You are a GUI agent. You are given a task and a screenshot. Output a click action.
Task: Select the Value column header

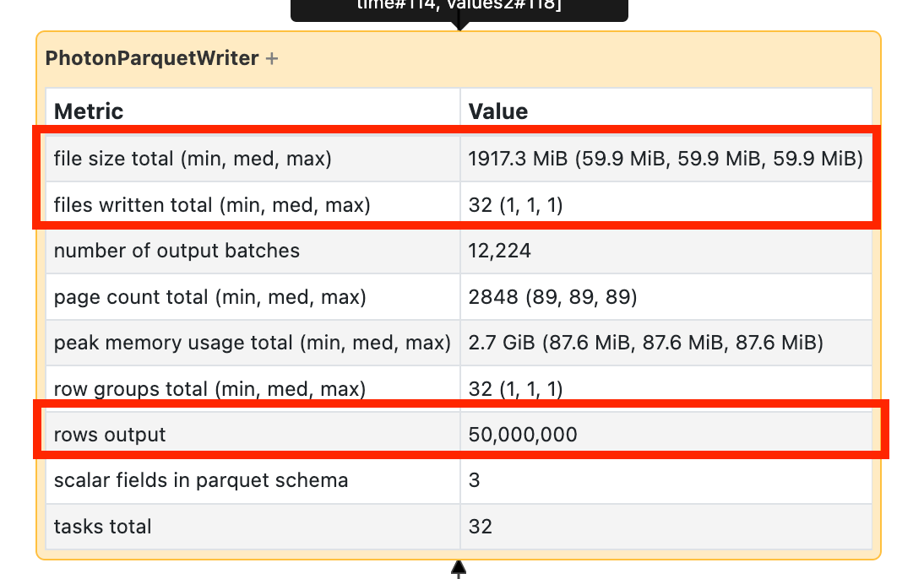[497, 111]
